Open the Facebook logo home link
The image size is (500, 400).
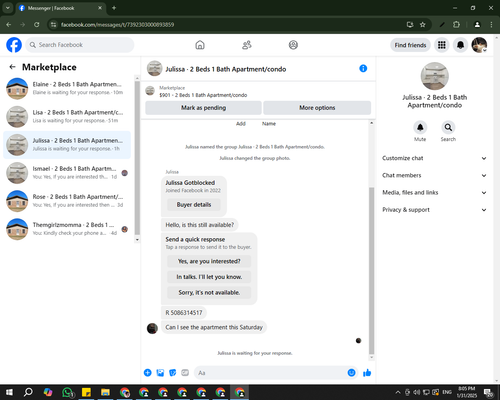tap(14, 45)
